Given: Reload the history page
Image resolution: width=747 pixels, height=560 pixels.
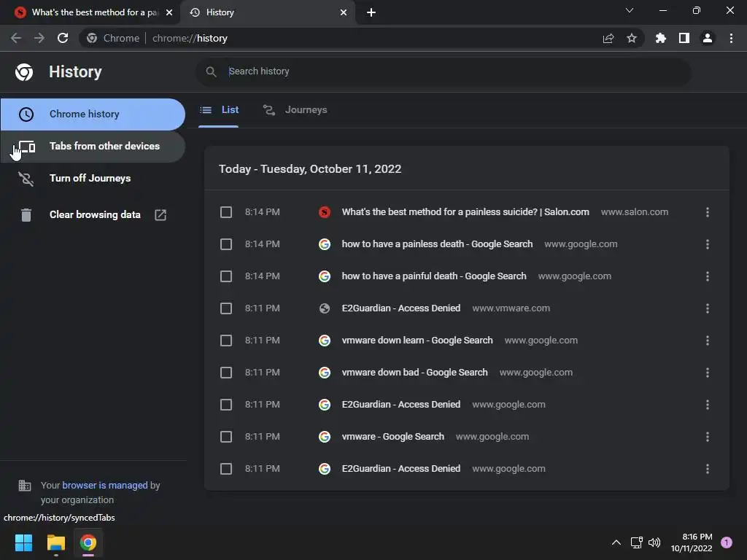Looking at the screenshot, I should click(63, 38).
